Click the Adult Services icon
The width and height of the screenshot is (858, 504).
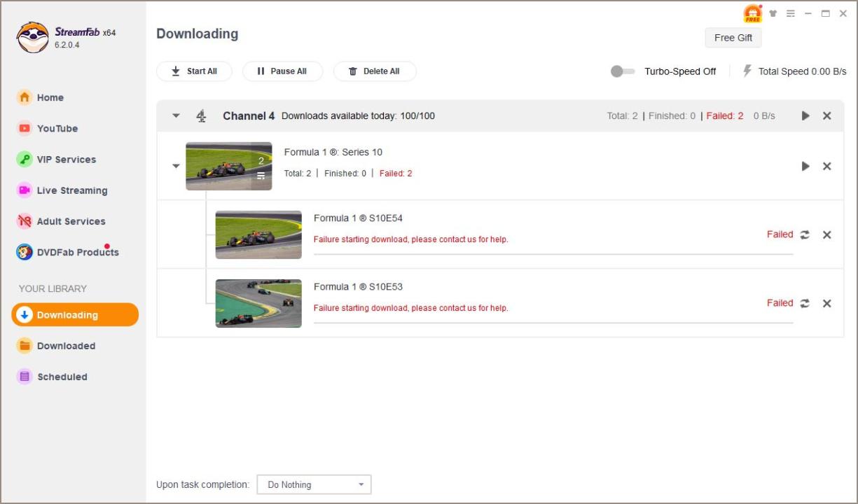coord(25,220)
